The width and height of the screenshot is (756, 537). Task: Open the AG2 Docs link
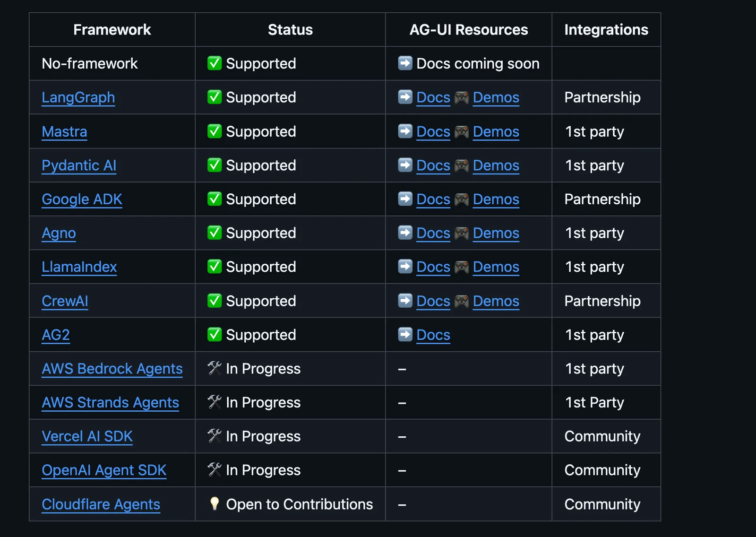[x=433, y=335]
